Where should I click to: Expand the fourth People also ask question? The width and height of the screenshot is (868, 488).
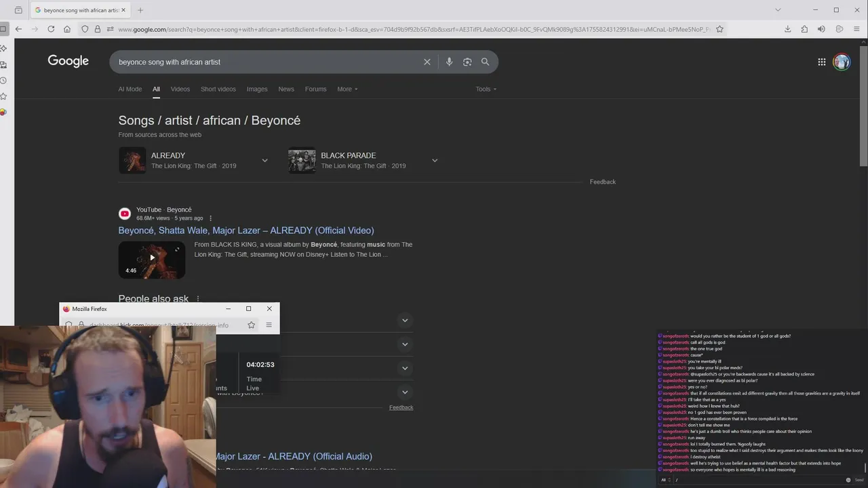coord(405,392)
